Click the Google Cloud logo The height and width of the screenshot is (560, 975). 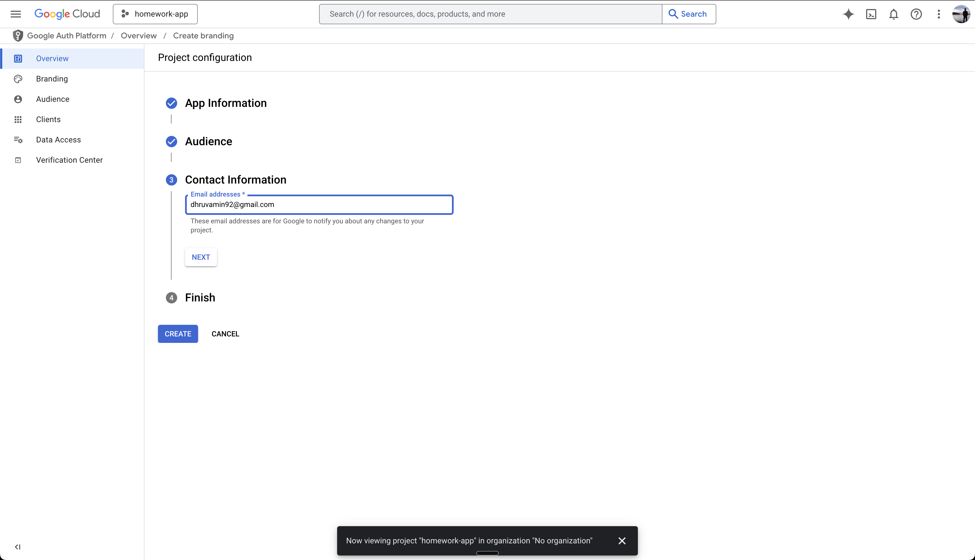tap(67, 14)
